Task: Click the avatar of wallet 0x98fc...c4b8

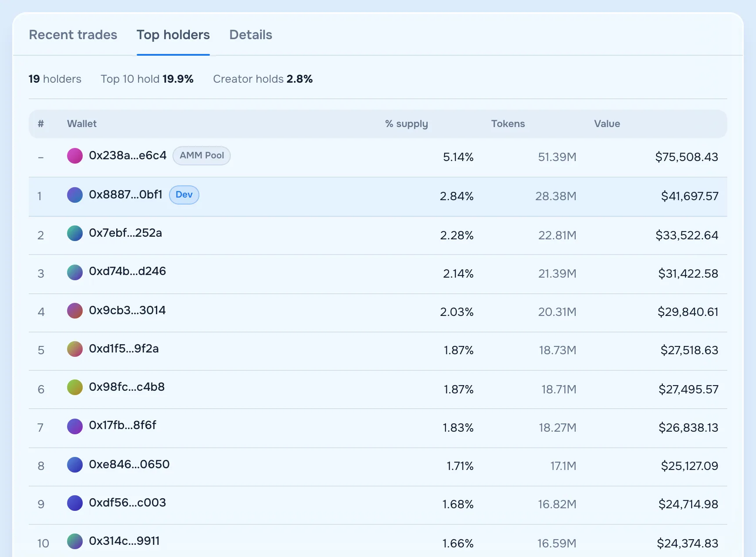Action: [x=75, y=387]
